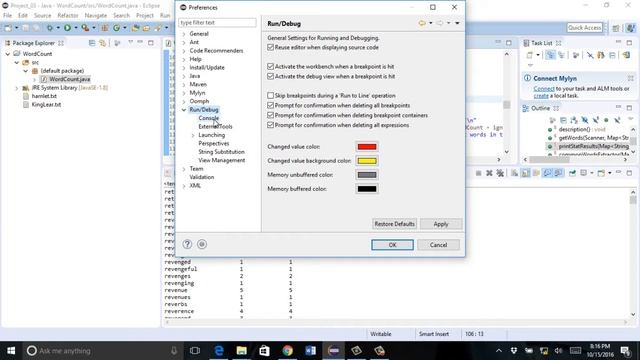Screen dimensions: 640x360
Task: Click the Terminate console icon
Action: coord(478,173)
